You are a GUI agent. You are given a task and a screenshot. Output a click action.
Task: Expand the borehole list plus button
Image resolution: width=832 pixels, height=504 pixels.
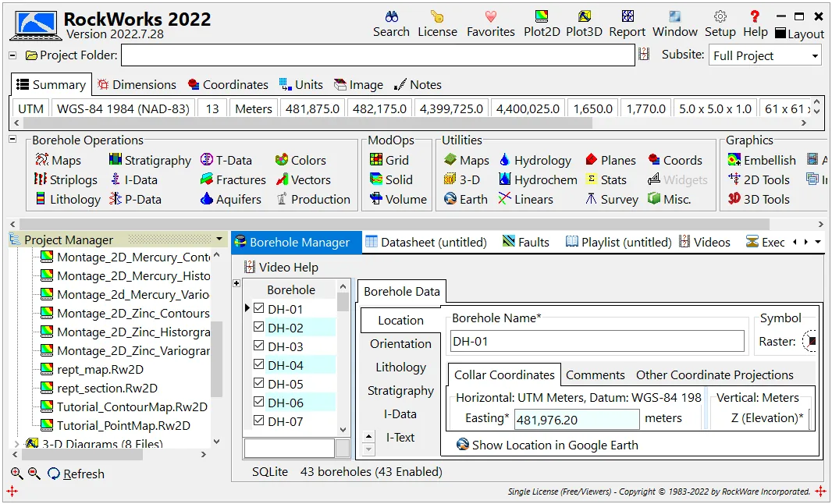coord(236,283)
